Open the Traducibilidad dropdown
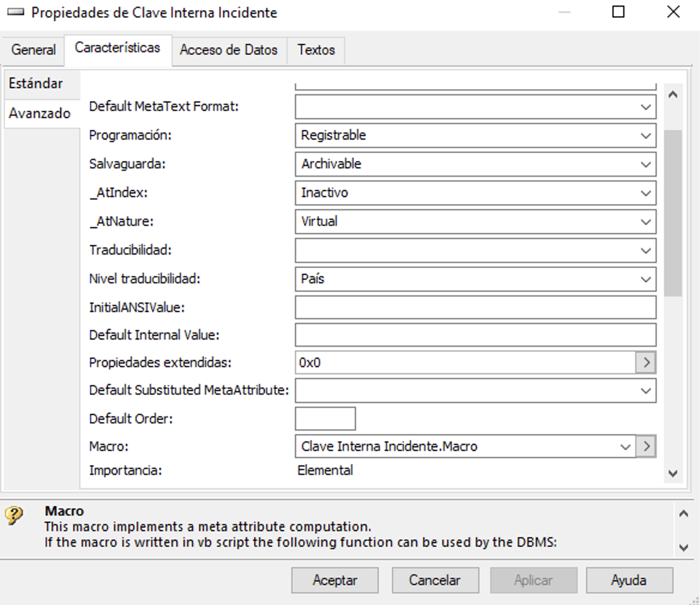700x605 pixels. click(x=645, y=251)
